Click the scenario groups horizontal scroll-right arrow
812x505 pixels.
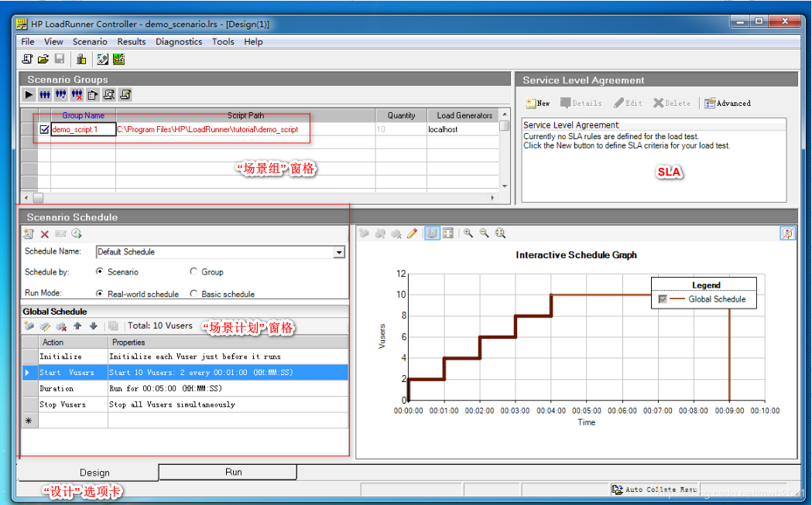(492, 198)
